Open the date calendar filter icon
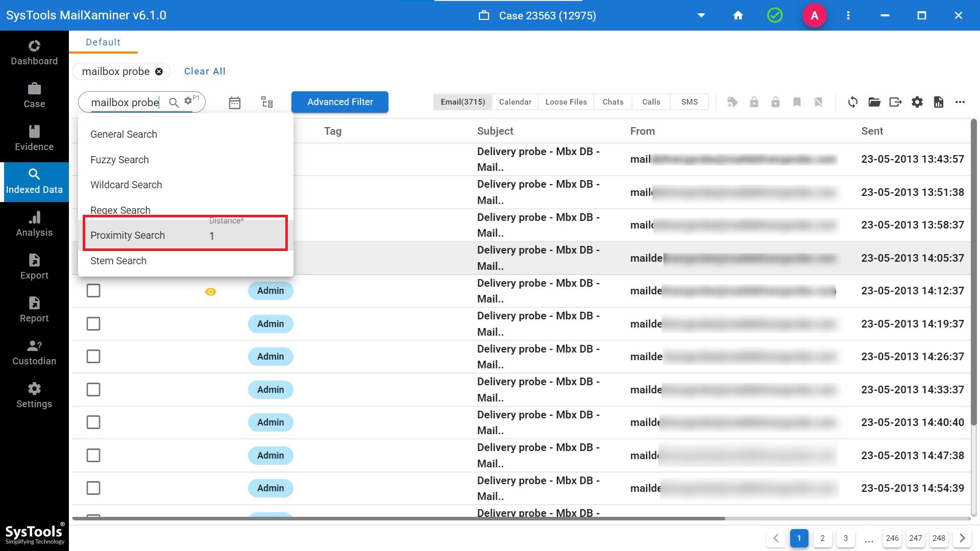Screen dimensions: 980x551 pyautogui.click(x=235, y=103)
